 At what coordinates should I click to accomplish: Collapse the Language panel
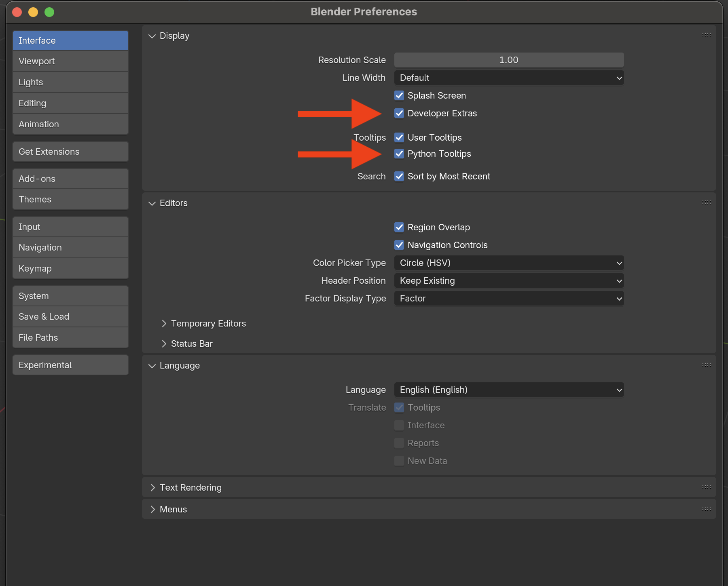[x=152, y=366]
